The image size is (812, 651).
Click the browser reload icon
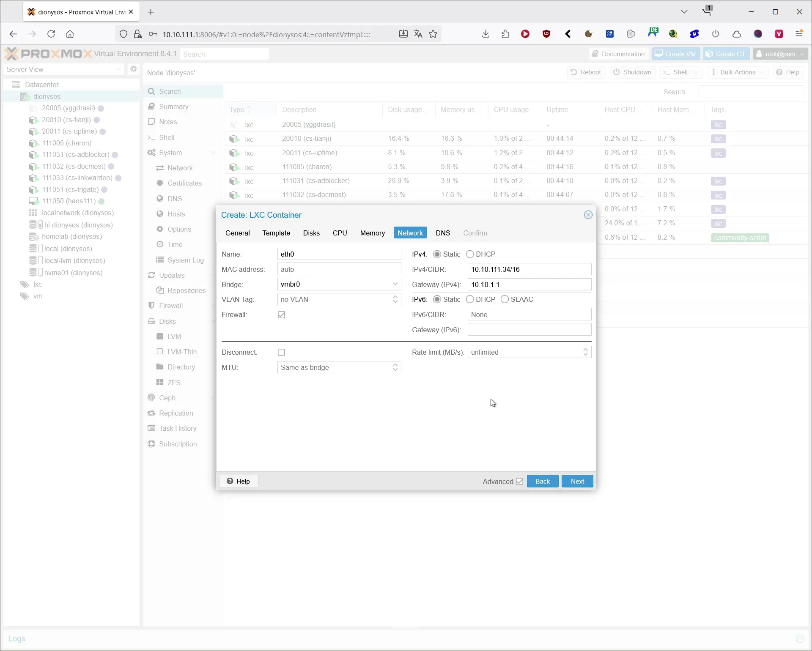pos(51,34)
